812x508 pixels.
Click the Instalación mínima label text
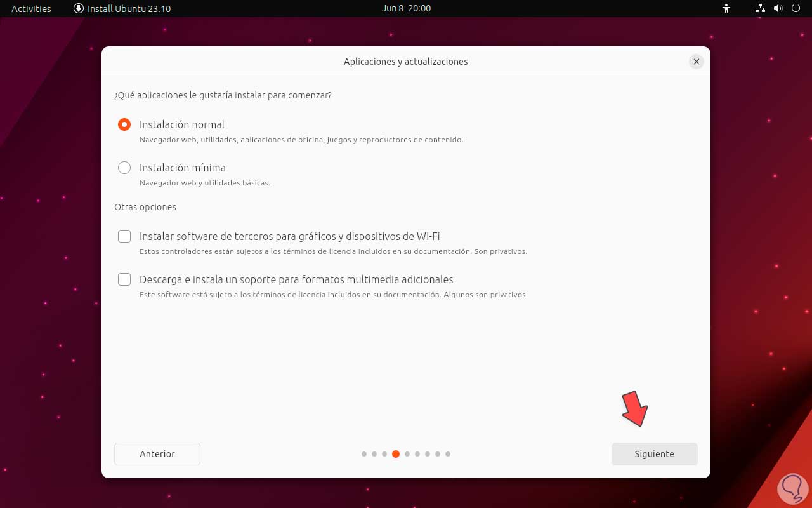click(x=183, y=168)
